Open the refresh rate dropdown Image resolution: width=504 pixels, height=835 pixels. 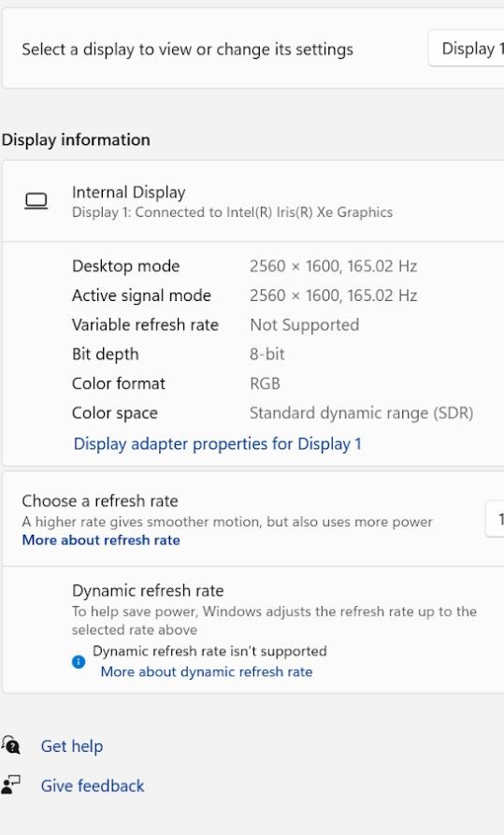[x=495, y=519]
